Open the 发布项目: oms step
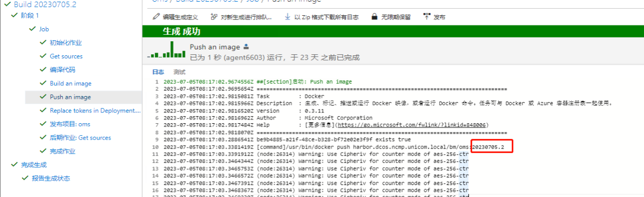Viewport: 644px width, 197px height. 70,124
